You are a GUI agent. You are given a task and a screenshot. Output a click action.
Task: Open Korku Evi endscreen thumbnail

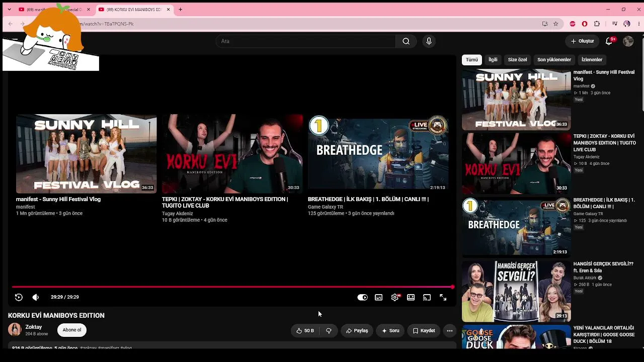[x=232, y=154]
